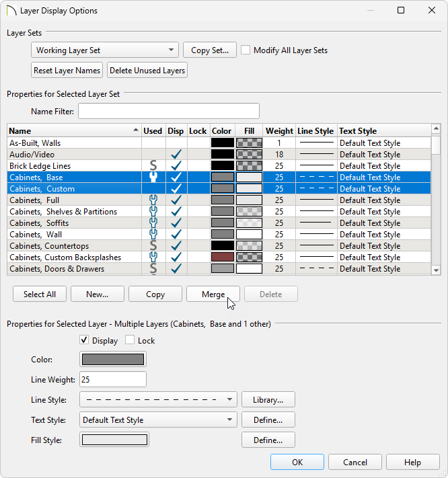Sort by the Lock column header
This screenshot has width=448, height=478.
tap(198, 131)
